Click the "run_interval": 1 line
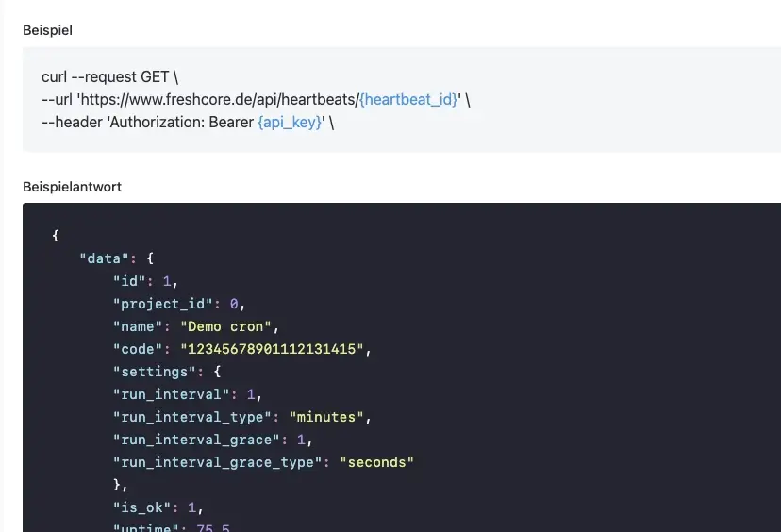781x532 pixels. click(188, 394)
